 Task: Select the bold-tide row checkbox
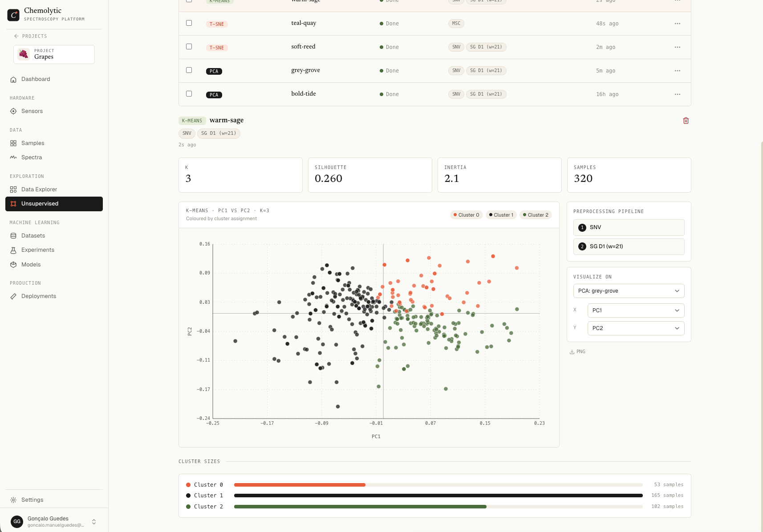[189, 94]
